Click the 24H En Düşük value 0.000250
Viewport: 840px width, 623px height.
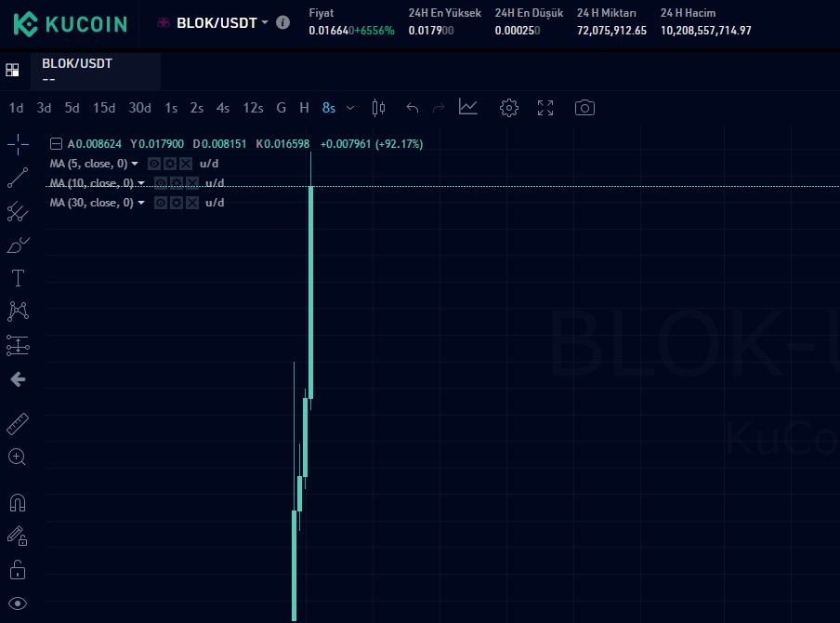click(518, 31)
